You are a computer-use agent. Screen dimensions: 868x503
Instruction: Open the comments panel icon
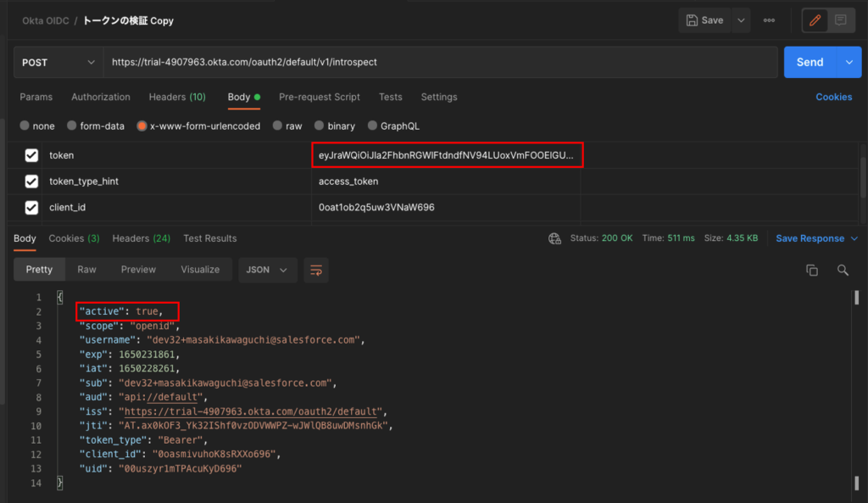click(x=840, y=20)
